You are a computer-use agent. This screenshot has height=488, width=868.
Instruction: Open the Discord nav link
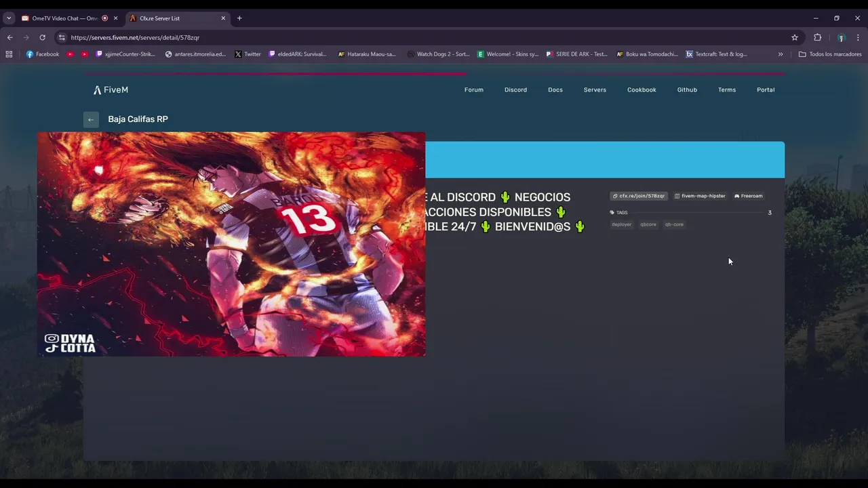point(515,89)
